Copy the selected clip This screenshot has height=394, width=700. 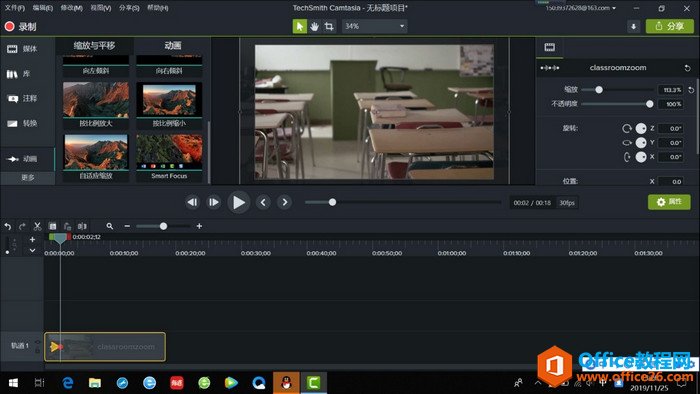pos(52,226)
